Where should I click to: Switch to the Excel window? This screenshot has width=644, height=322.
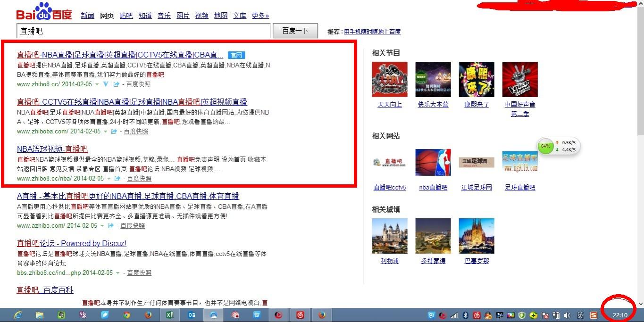170,315
